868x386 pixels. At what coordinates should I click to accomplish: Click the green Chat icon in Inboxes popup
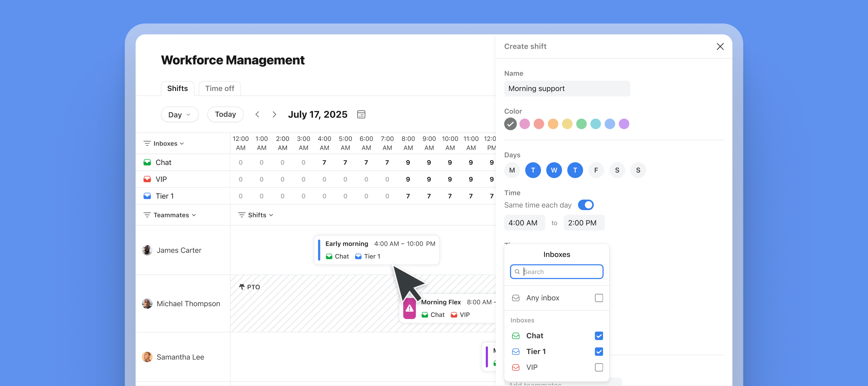516,336
